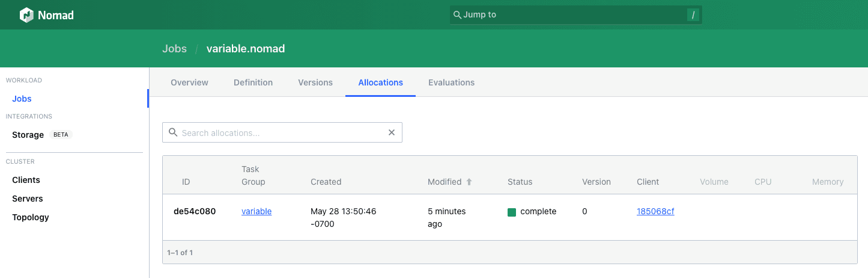Clear the allocations search with X icon
This screenshot has height=278, width=868.
tap(392, 133)
